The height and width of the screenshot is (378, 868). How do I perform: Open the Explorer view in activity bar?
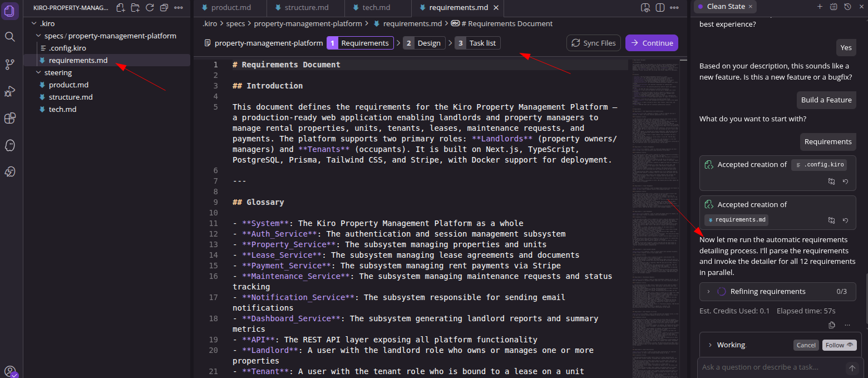pyautogui.click(x=10, y=10)
